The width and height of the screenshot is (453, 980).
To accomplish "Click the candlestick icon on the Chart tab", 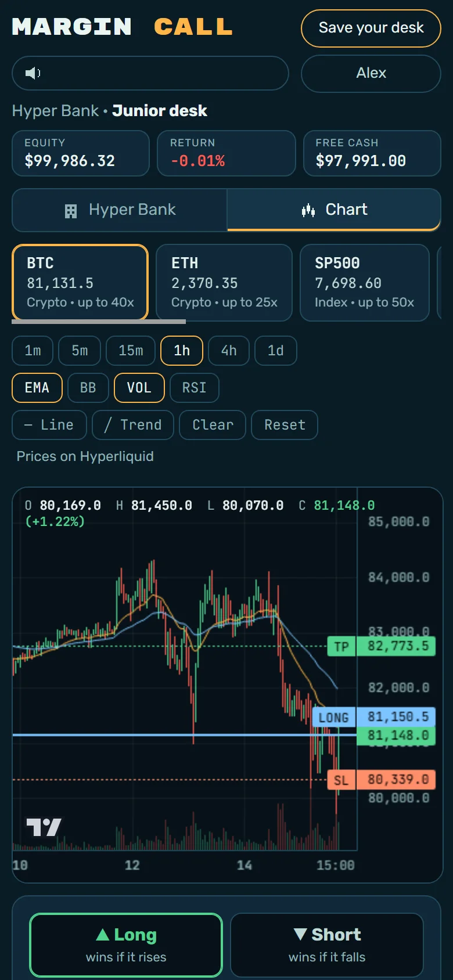I will (308, 210).
